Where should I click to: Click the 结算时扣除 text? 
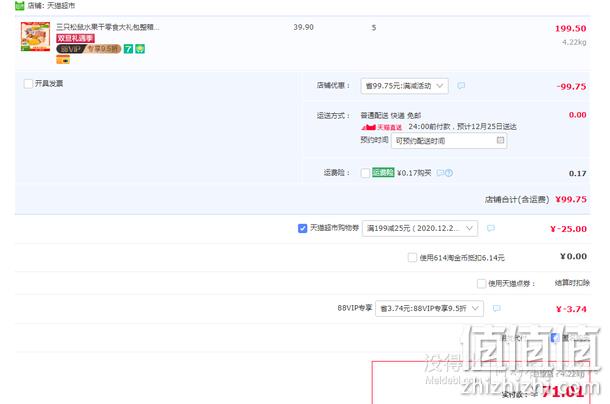coord(572,283)
